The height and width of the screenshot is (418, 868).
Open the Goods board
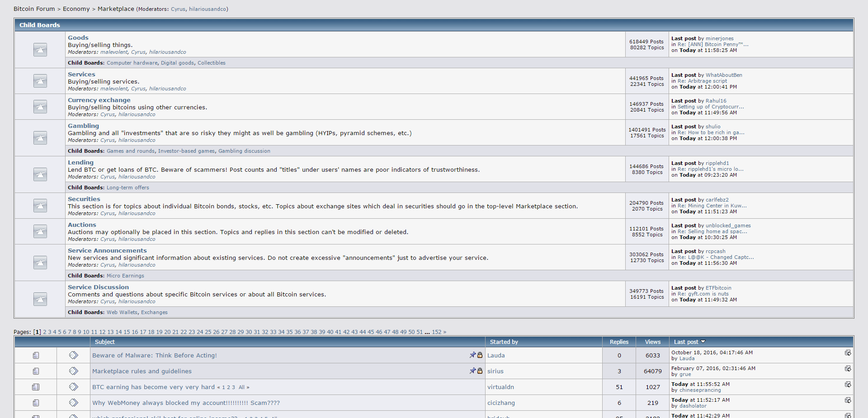[x=78, y=38]
